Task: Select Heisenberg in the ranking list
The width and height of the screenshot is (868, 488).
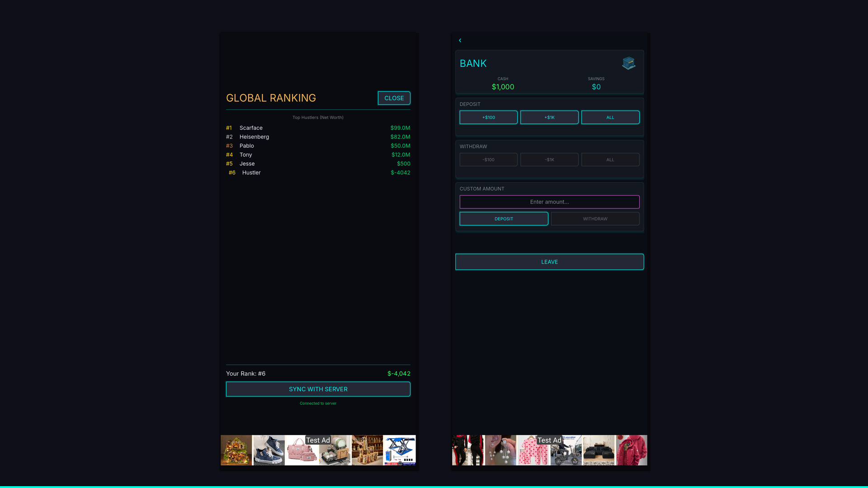Action: point(318,137)
